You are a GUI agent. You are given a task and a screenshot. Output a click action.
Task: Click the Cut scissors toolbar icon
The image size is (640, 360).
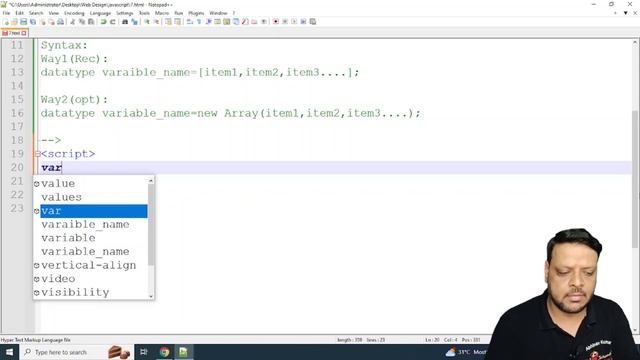coord(72,22)
